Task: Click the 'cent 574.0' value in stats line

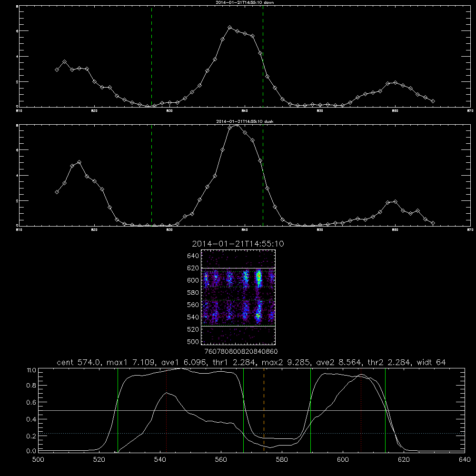Action: click(x=79, y=362)
